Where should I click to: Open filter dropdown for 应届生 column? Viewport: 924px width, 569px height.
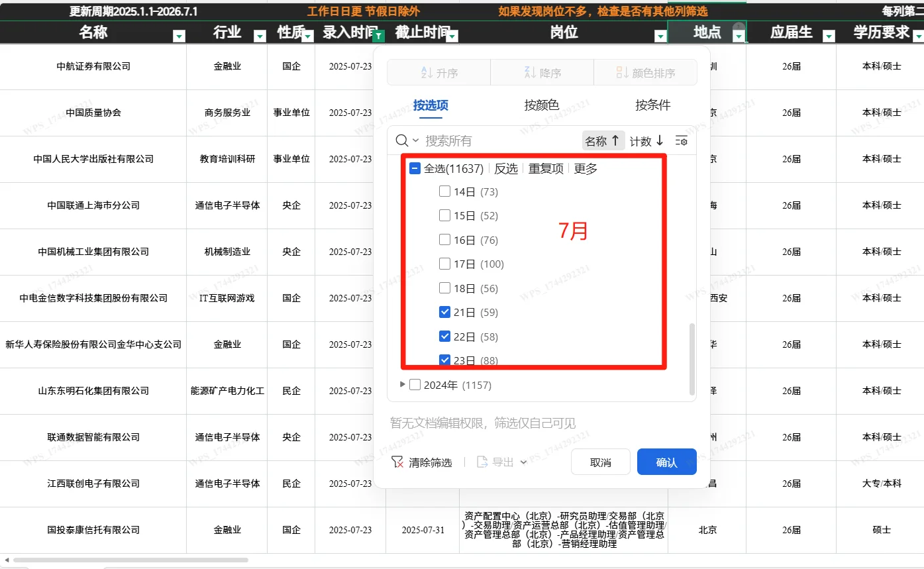pyautogui.click(x=829, y=36)
